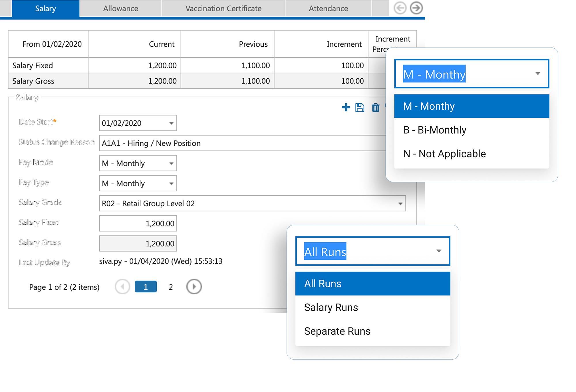Select B - Bi-Monthly from the list

pos(435,130)
